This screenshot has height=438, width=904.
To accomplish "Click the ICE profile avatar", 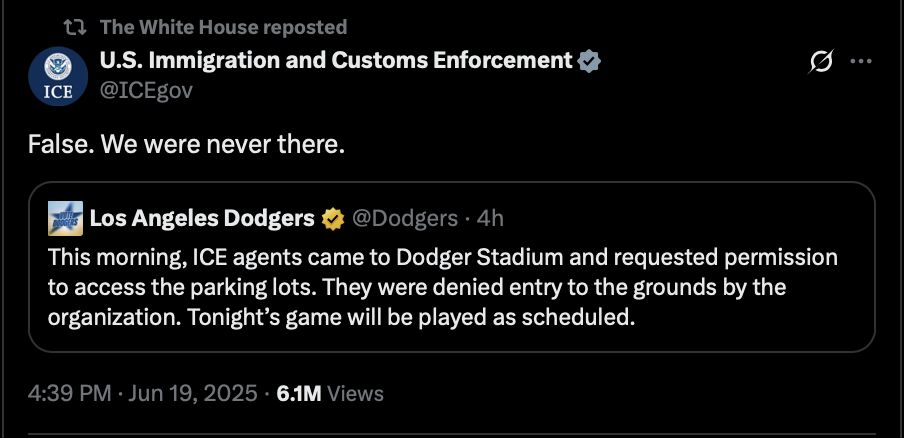I will (x=58, y=76).
